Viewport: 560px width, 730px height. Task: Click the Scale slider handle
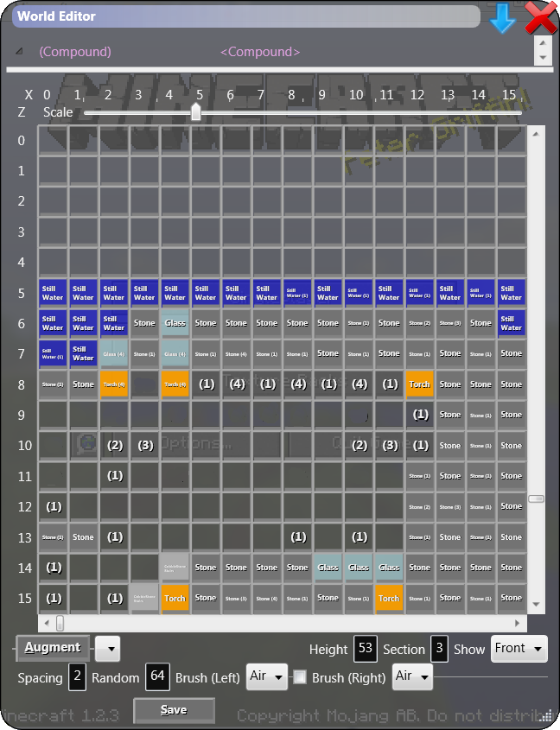[x=196, y=112]
